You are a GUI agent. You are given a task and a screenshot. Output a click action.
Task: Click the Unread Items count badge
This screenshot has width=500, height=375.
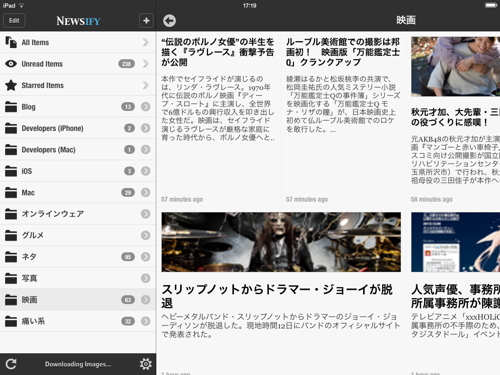point(126,64)
